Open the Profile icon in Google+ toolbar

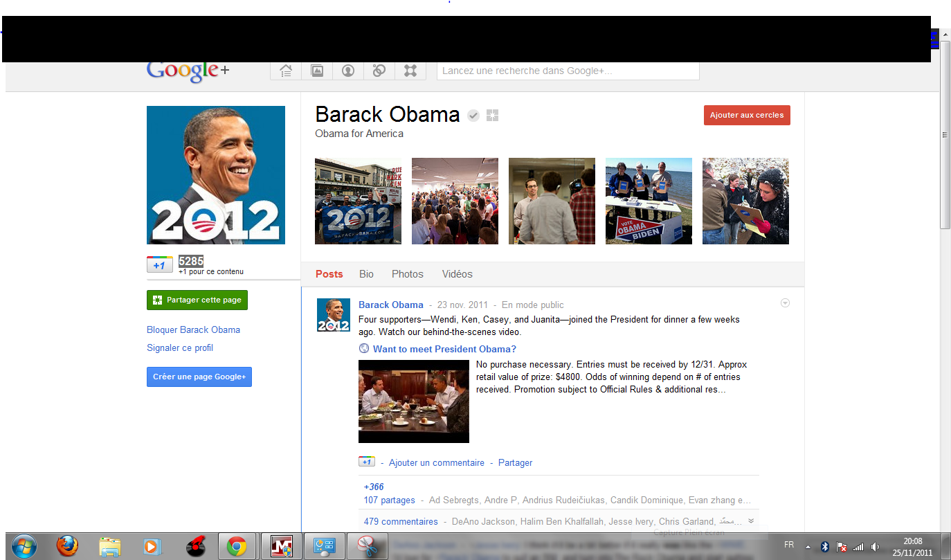tap(348, 71)
